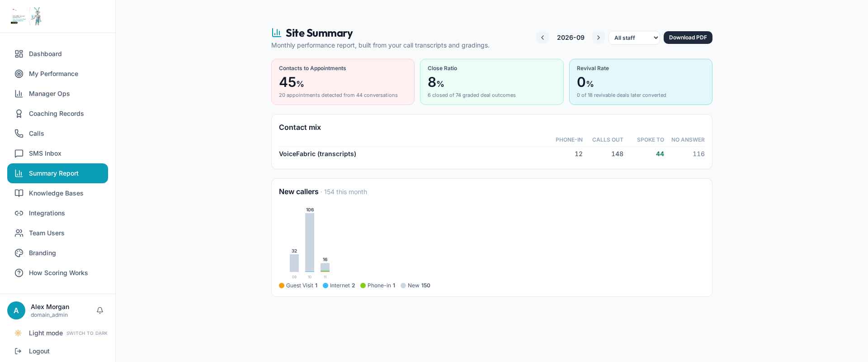Click the Integrations link icon
The height and width of the screenshot is (362, 868).
click(x=19, y=213)
